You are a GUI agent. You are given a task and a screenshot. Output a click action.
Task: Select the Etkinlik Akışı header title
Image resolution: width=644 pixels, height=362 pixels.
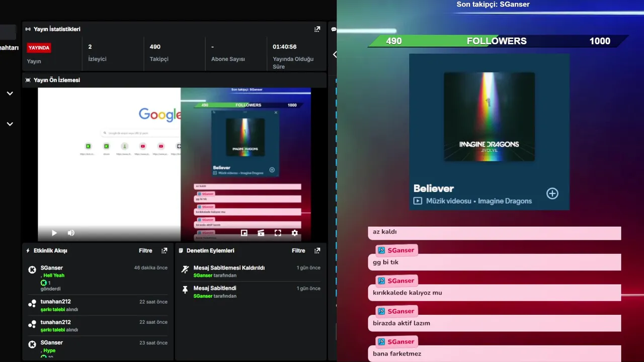[50, 250]
